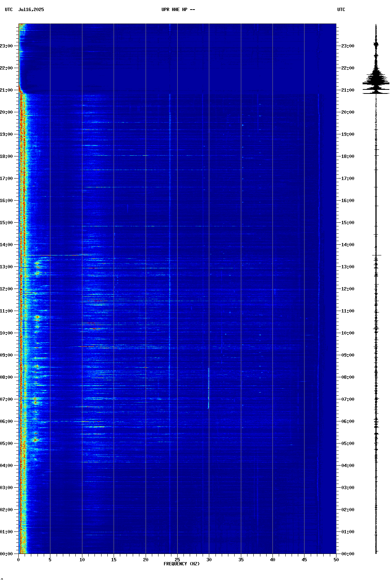The height and width of the screenshot is (583, 392).
Task: Click the 25 Hz frequency tick label
Action: [177, 560]
